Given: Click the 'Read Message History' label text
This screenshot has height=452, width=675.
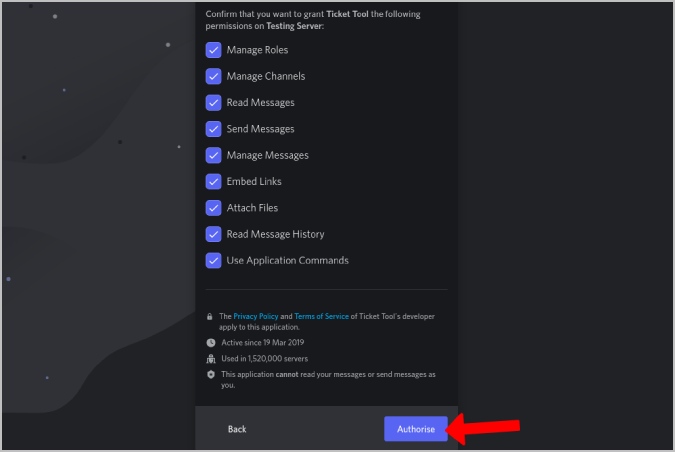Looking at the screenshot, I should (276, 234).
